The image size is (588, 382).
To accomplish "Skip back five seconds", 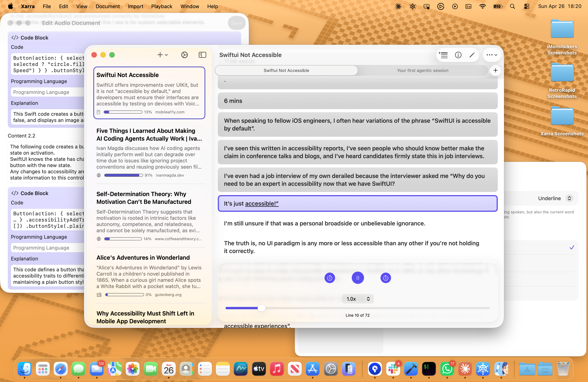I will click(330, 278).
